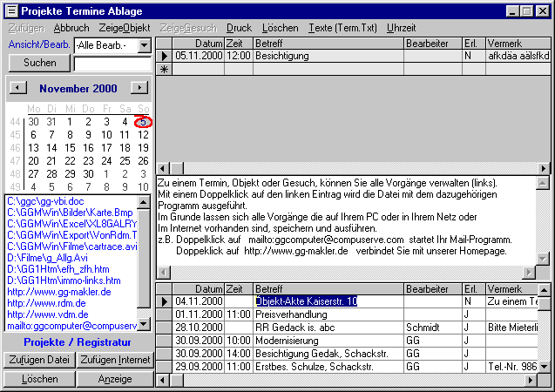Open Texte (Term.Txt) menu
Image resolution: width=555 pixels, height=392 pixels.
click(342, 28)
